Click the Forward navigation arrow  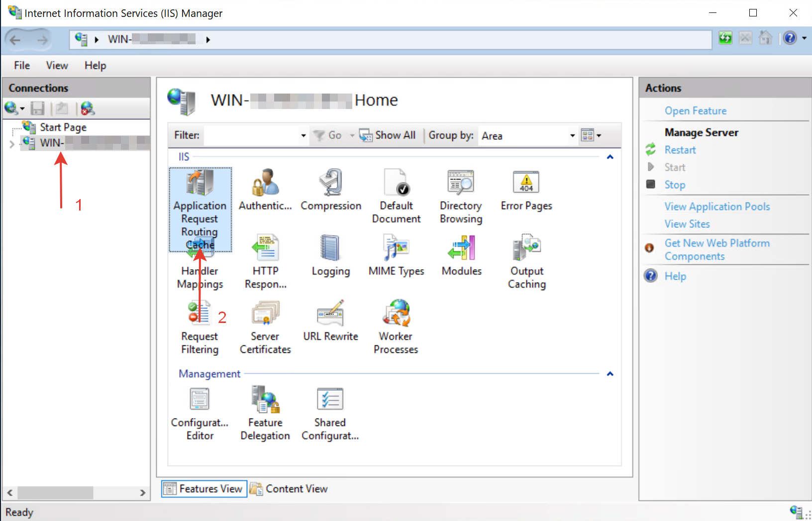43,39
